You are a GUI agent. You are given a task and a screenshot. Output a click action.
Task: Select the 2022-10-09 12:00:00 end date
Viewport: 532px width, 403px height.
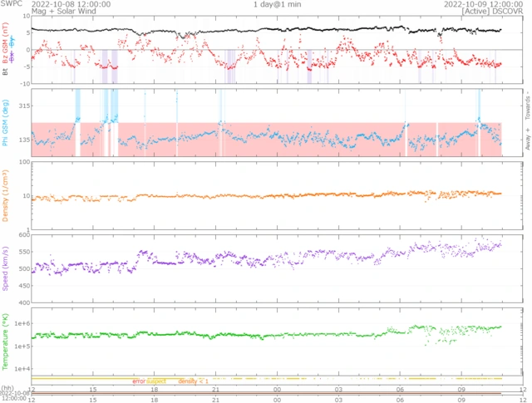point(482,4)
